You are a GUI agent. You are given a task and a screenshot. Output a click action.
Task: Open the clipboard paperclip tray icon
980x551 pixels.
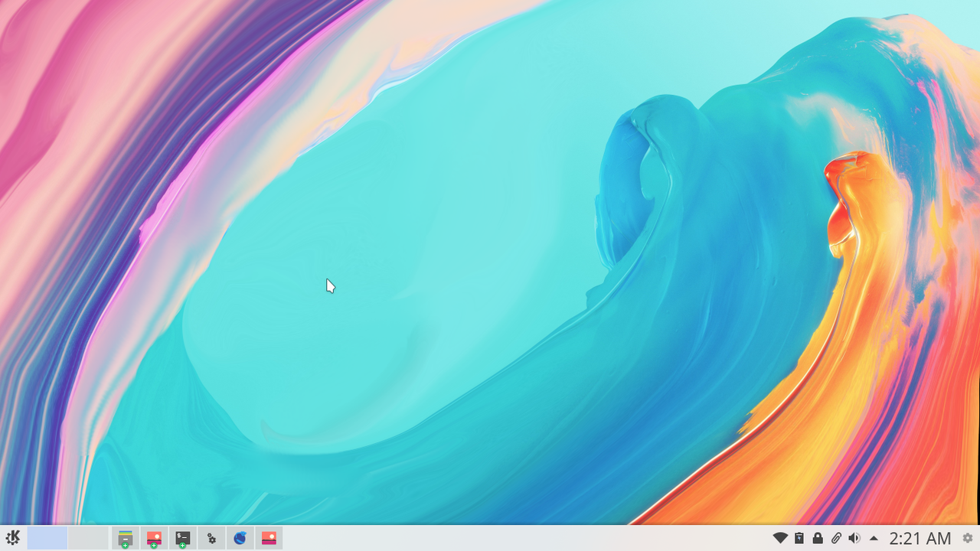pyautogui.click(x=836, y=538)
